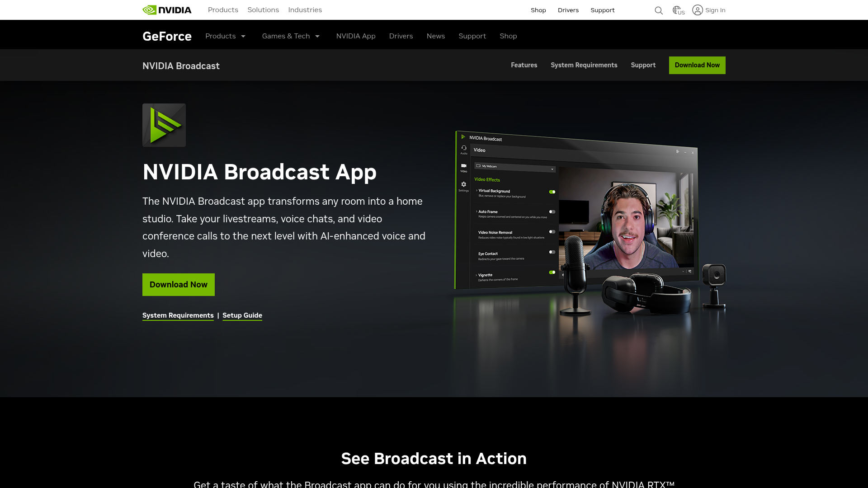Click the NVIDIA Broadcast app logo thumbnail
This screenshot has width=868, height=488.
pyautogui.click(x=164, y=125)
